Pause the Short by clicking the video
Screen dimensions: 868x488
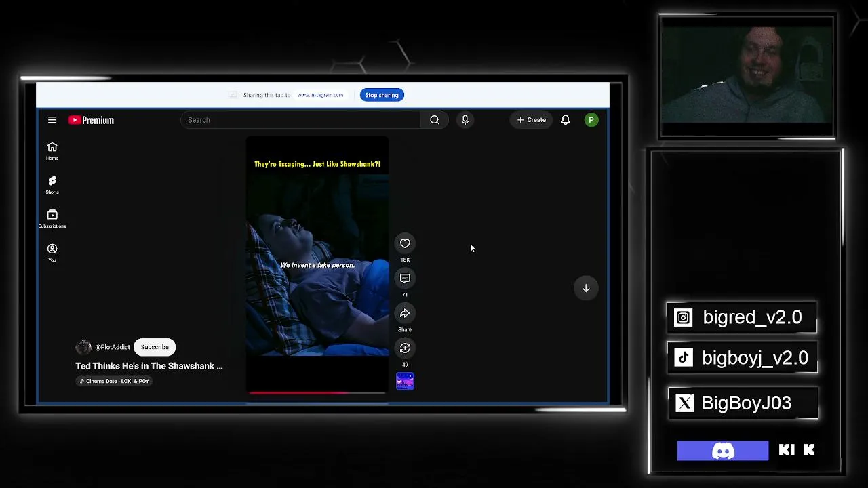(317, 264)
